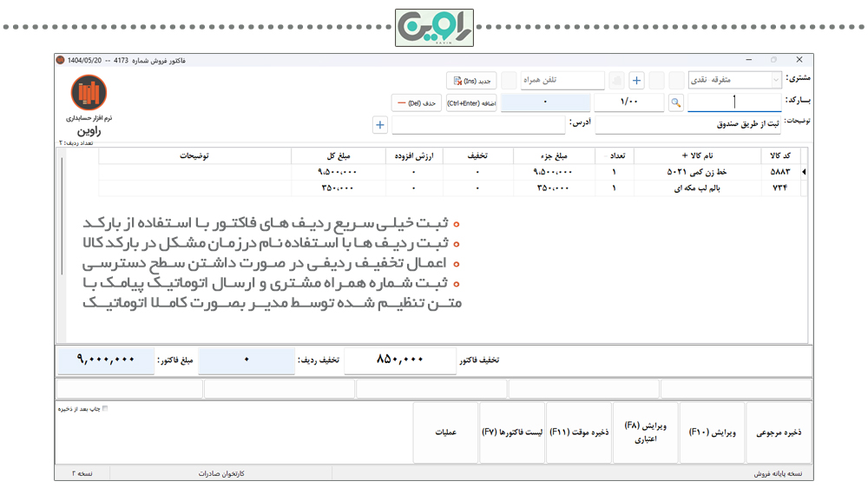This screenshot has width=868, height=488.
Task: Click the grayed-out icon left of the phone plus button
Action: point(616,81)
